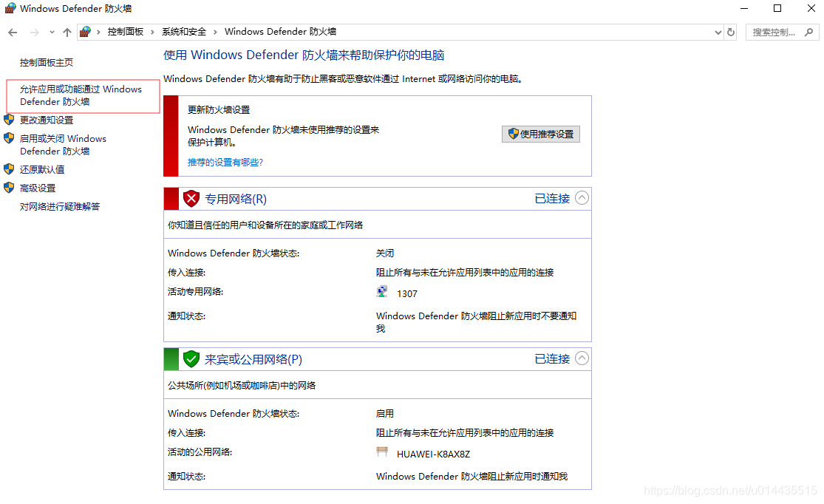Open 高级设置 link

[x=38, y=188]
